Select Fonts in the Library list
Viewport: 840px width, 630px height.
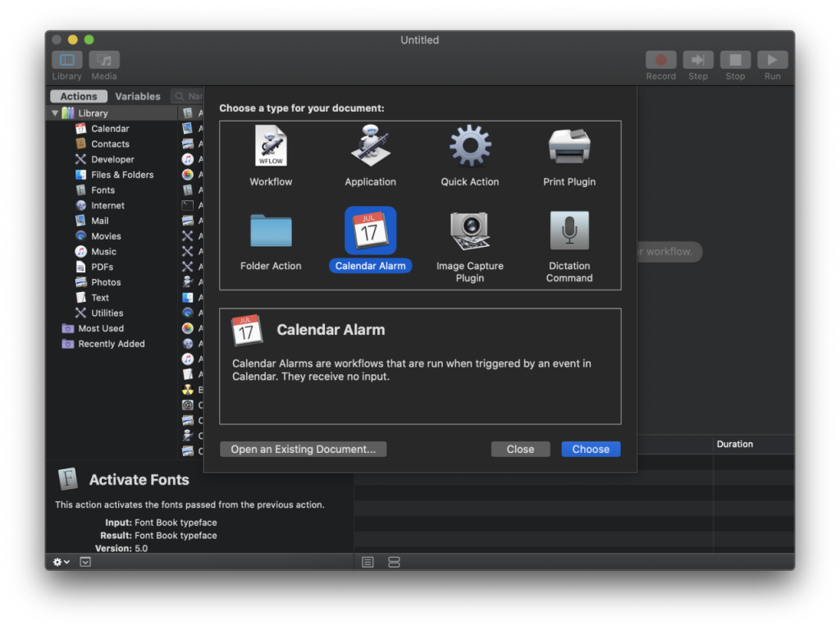pyautogui.click(x=103, y=190)
